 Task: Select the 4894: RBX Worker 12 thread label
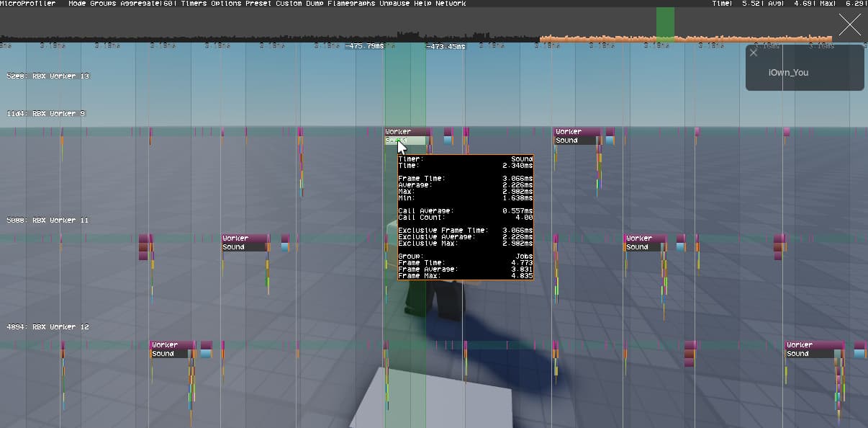[48, 327]
